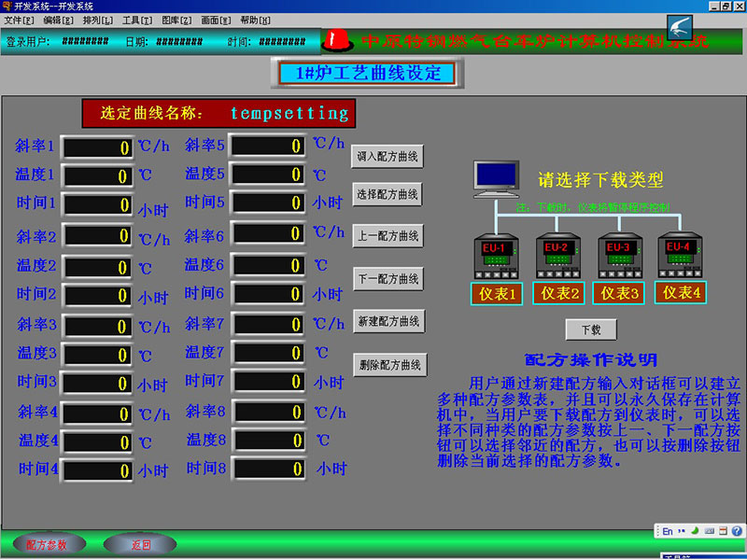The height and width of the screenshot is (560, 747).
Task: Click the computer monitor icon above the instruments
Action: coord(495,175)
